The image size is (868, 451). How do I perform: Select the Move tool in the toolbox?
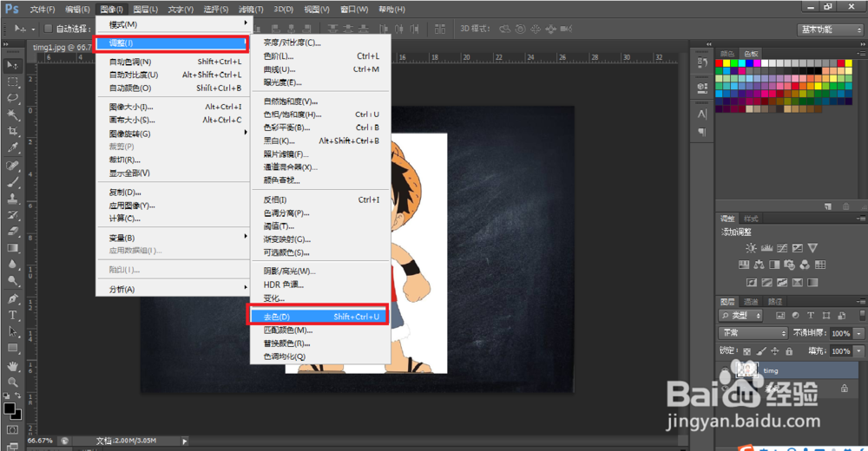pyautogui.click(x=11, y=65)
